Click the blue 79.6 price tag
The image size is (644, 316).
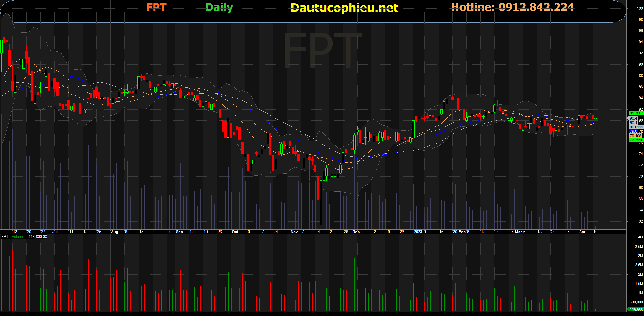[x=633, y=131]
